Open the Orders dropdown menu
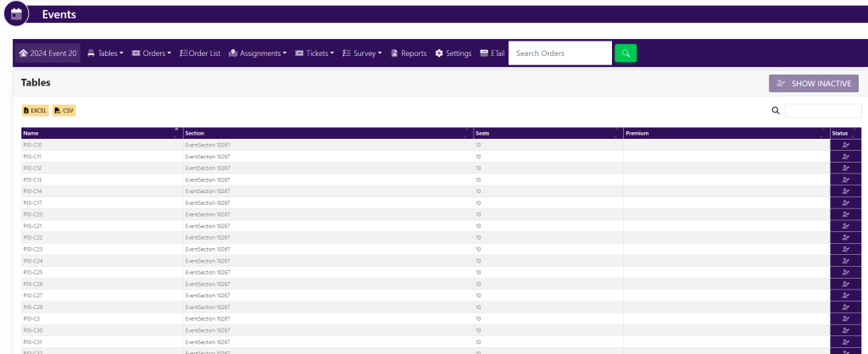The height and width of the screenshot is (354, 868). coord(152,53)
